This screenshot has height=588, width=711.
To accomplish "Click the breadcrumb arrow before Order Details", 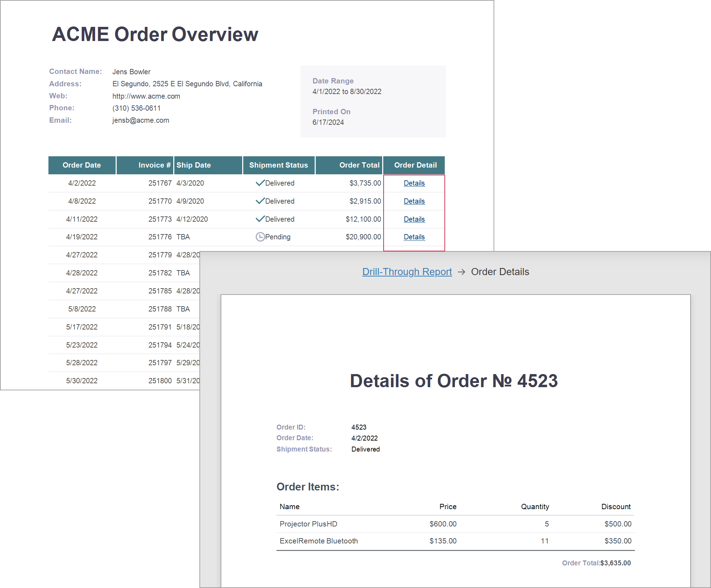I will click(461, 272).
